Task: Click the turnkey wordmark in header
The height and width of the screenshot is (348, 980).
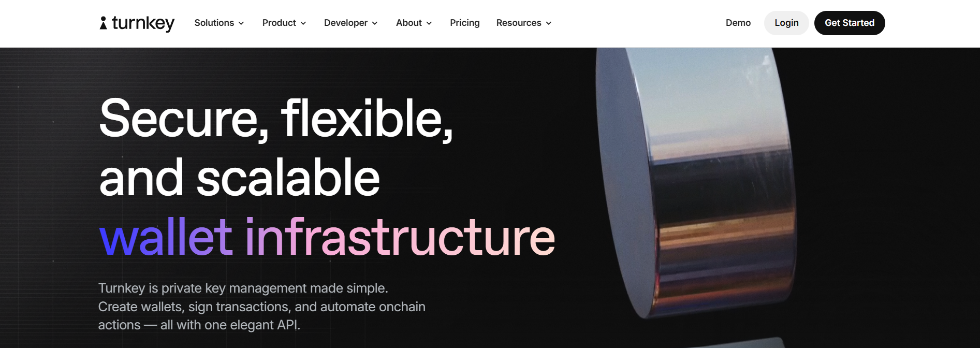Action: 143,23
